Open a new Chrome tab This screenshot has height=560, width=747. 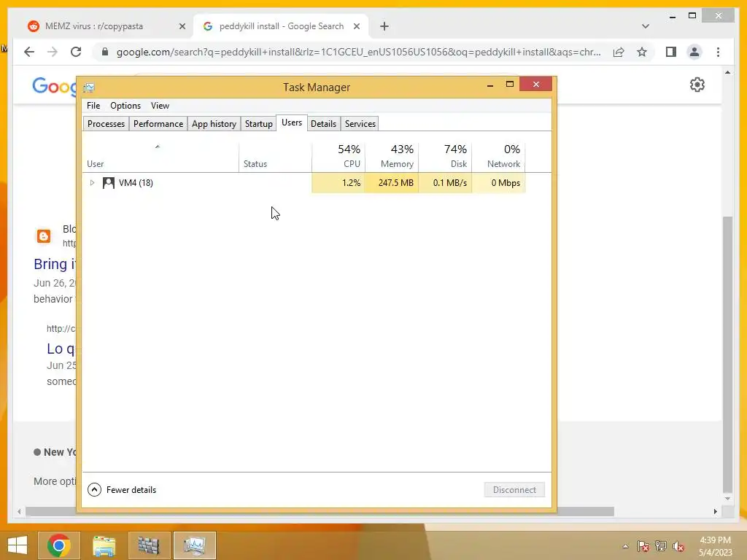tap(384, 26)
